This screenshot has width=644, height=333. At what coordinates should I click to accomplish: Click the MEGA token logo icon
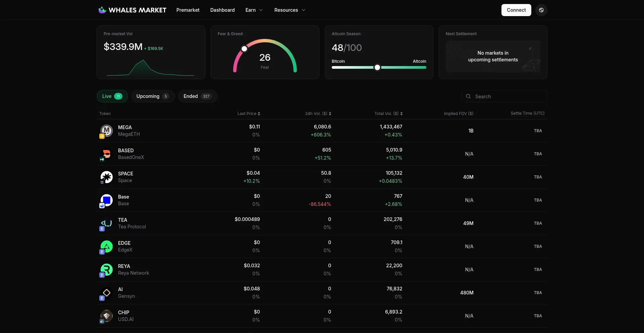(107, 130)
